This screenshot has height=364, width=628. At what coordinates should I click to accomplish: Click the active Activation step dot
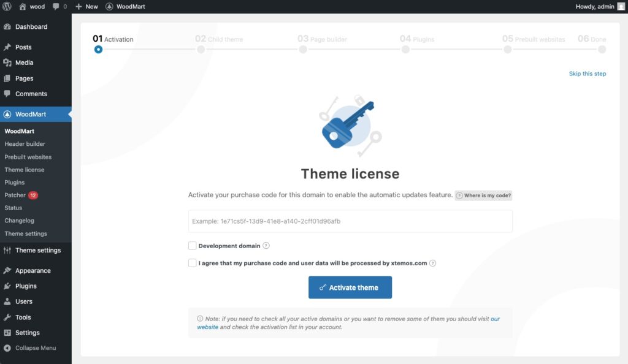98,50
